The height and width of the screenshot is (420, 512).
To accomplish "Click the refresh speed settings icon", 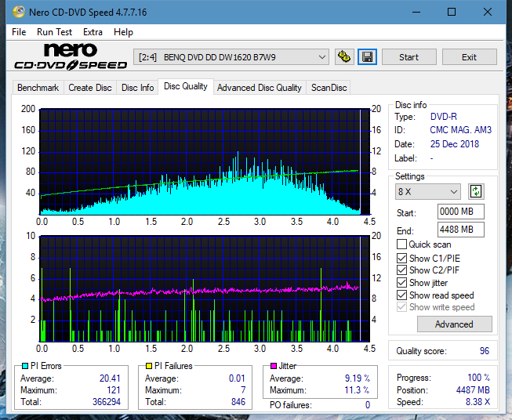I will click(x=476, y=191).
